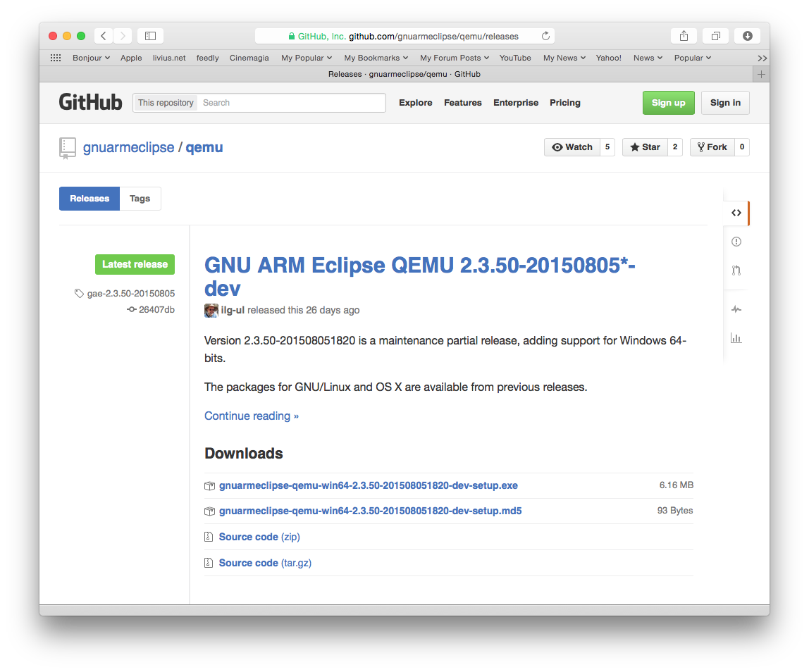Switch to the Tags tab

[x=140, y=199]
